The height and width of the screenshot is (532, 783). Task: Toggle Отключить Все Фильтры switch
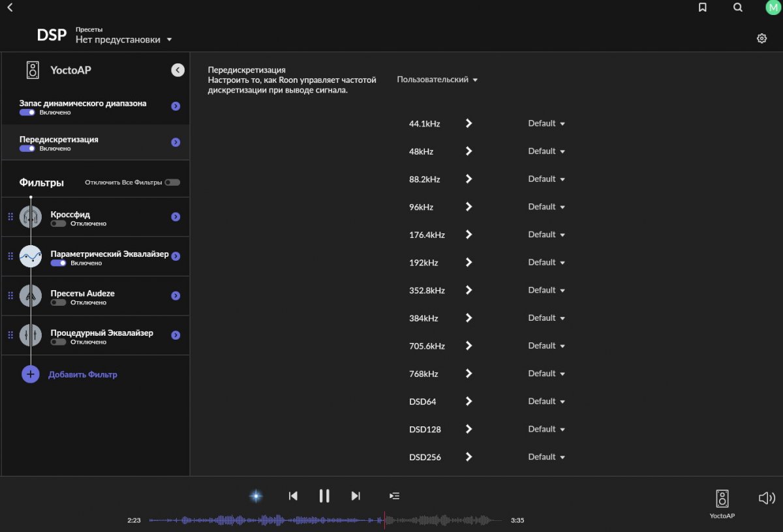pyautogui.click(x=172, y=183)
